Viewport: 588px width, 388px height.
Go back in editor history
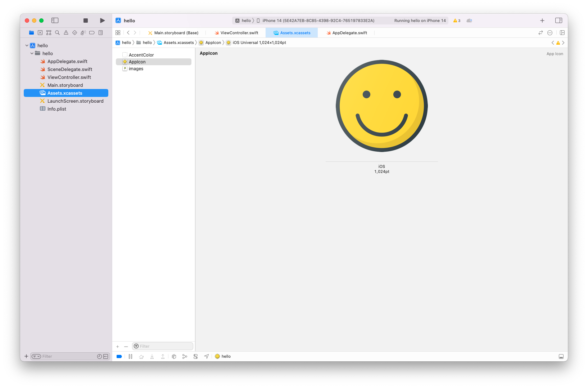[x=128, y=33]
